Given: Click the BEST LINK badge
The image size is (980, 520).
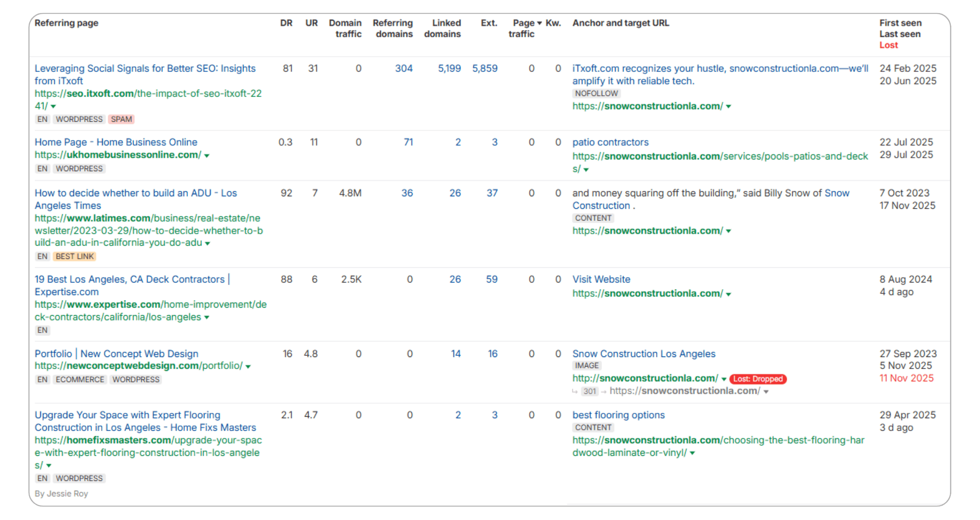Looking at the screenshot, I should [74, 256].
